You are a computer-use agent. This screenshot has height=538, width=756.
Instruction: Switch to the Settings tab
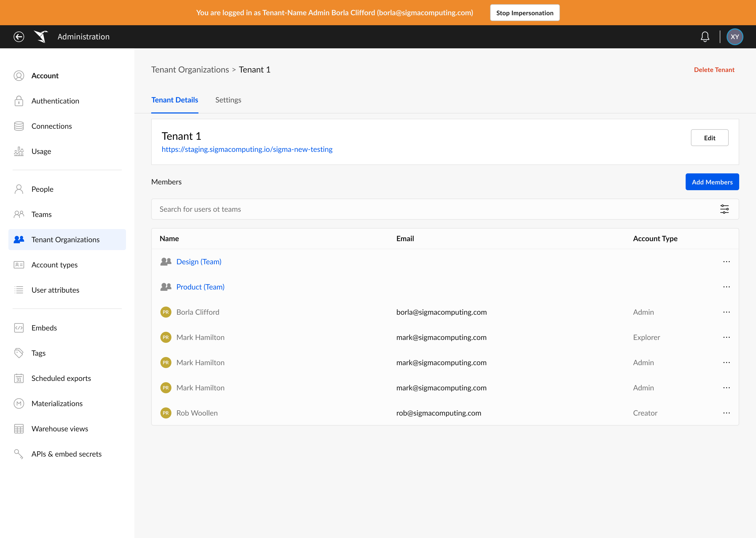coord(228,100)
